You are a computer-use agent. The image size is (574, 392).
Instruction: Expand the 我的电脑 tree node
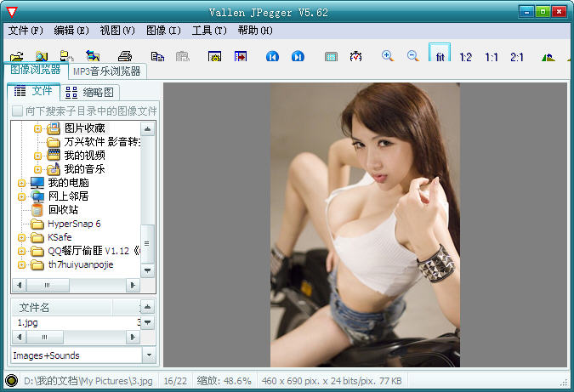pyautogui.click(x=21, y=183)
